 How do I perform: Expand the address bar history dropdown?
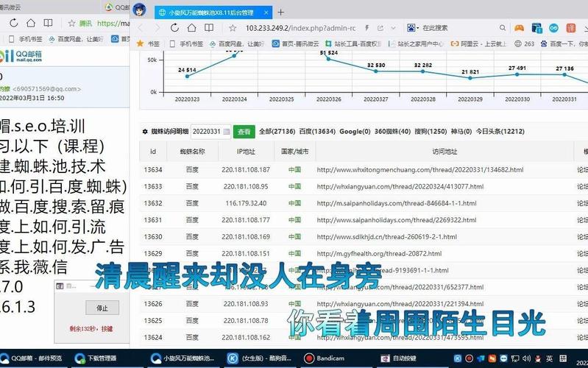393,28
